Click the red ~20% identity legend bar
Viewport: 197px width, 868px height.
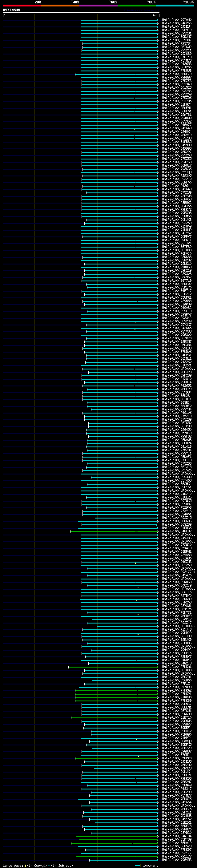22,6
